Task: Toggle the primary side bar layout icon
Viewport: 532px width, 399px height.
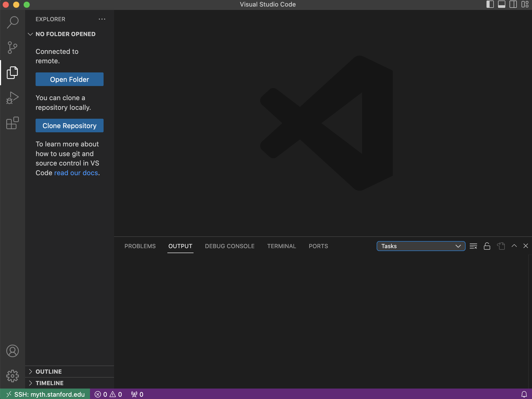Action: (x=490, y=4)
